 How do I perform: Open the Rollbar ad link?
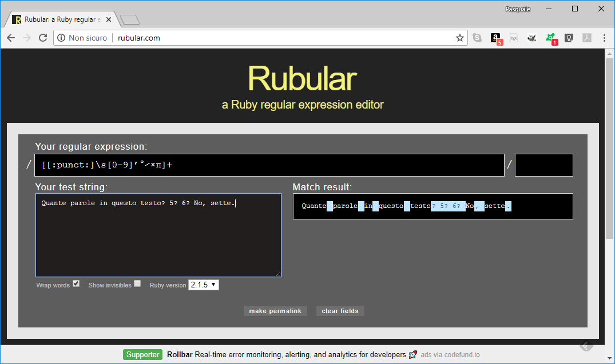pos(286,355)
